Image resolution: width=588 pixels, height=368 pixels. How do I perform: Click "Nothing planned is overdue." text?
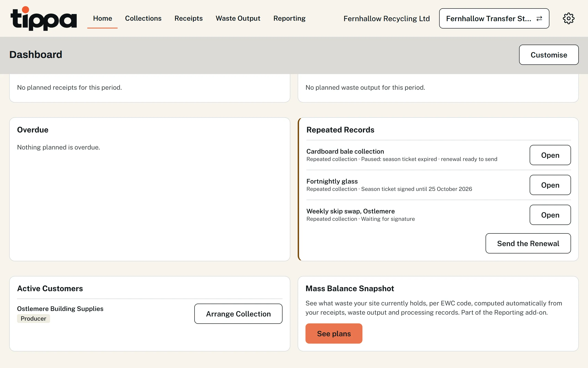coord(58,147)
